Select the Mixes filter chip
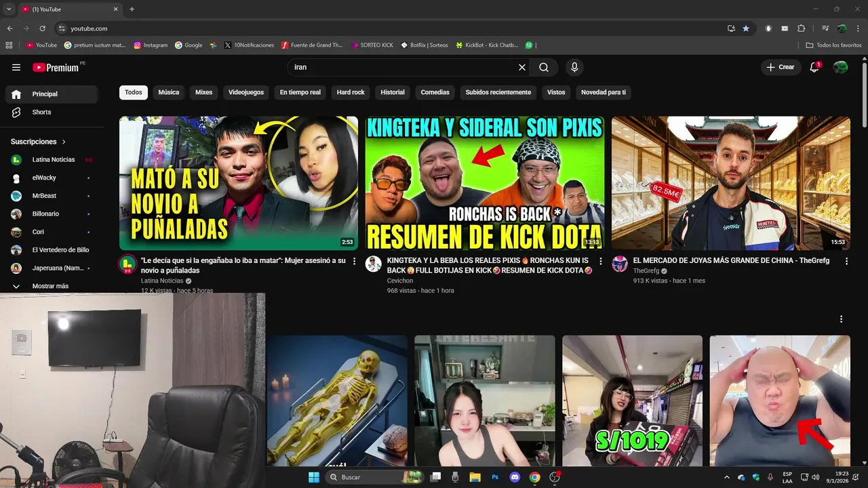868x488 pixels. (x=204, y=92)
